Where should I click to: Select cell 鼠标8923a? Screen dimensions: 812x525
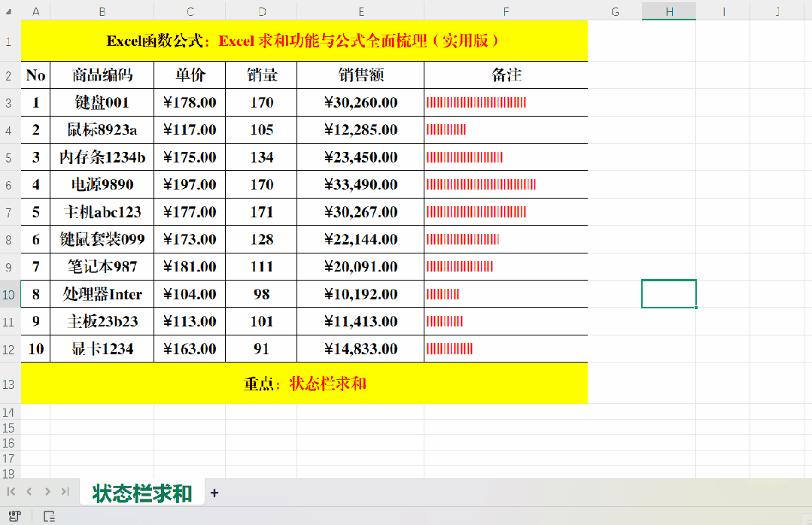click(102, 129)
